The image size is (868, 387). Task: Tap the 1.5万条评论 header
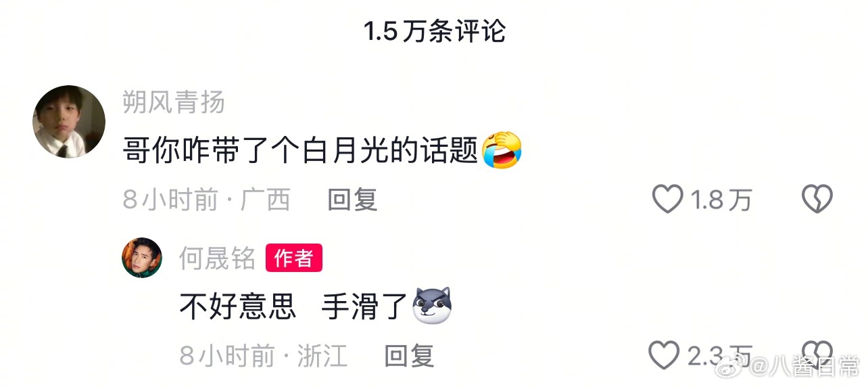(x=435, y=31)
